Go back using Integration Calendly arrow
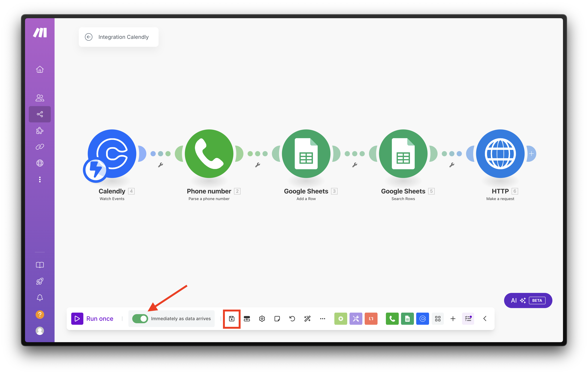Viewport: 588px width, 374px height. coord(89,37)
